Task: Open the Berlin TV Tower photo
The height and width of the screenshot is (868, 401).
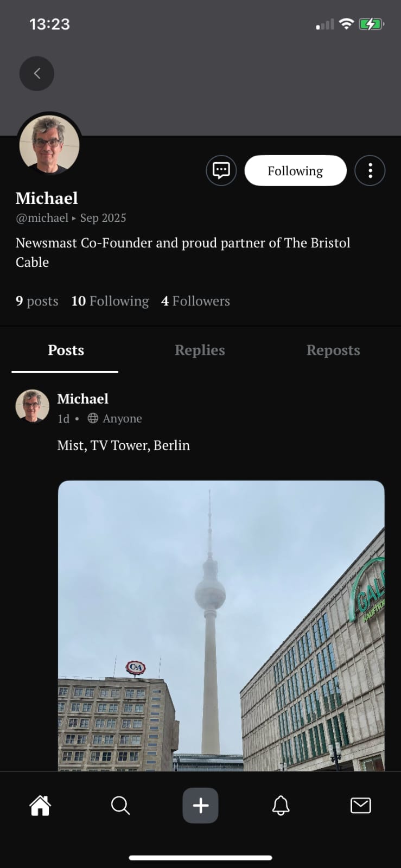Action: click(221, 624)
